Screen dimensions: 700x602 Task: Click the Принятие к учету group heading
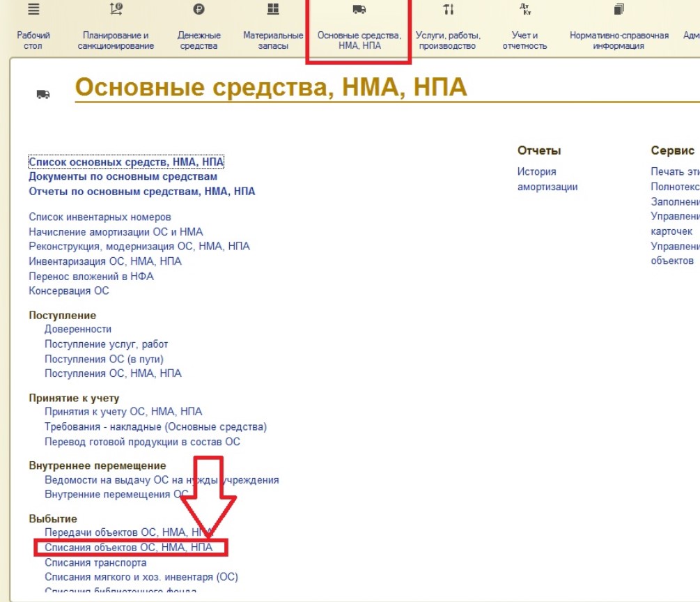74,398
